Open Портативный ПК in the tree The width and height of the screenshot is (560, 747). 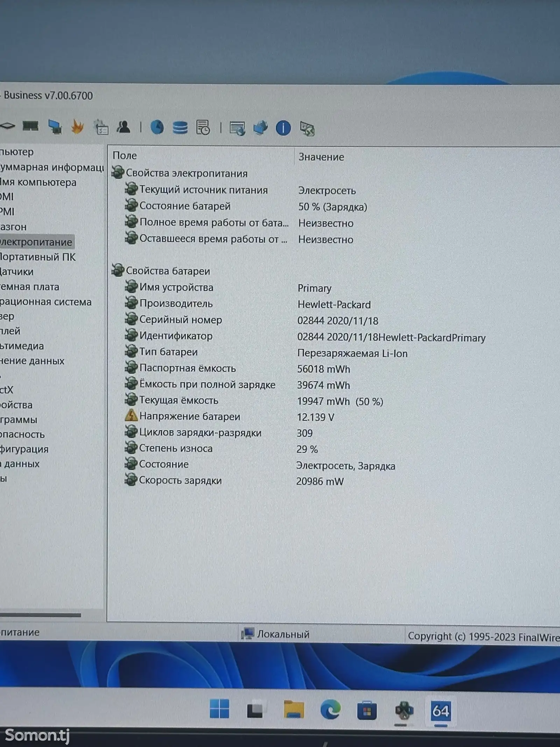(x=37, y=257)
